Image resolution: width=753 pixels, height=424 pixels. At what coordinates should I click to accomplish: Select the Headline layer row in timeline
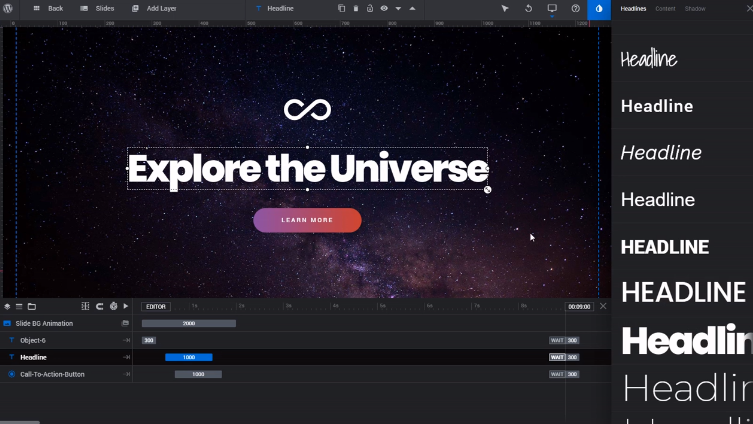66,357
